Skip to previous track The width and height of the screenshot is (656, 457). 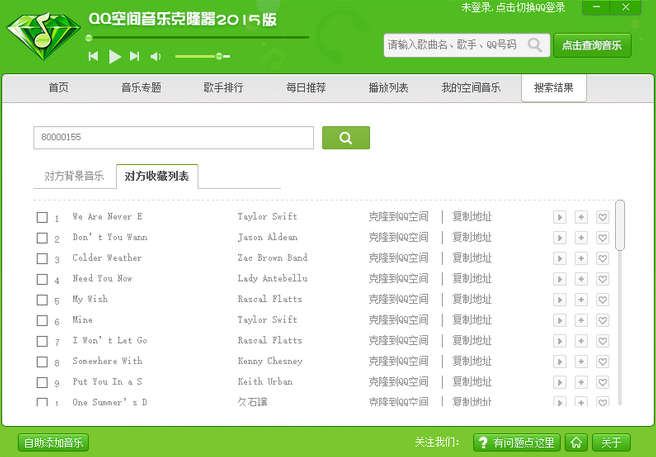click(x=93, y=56)
